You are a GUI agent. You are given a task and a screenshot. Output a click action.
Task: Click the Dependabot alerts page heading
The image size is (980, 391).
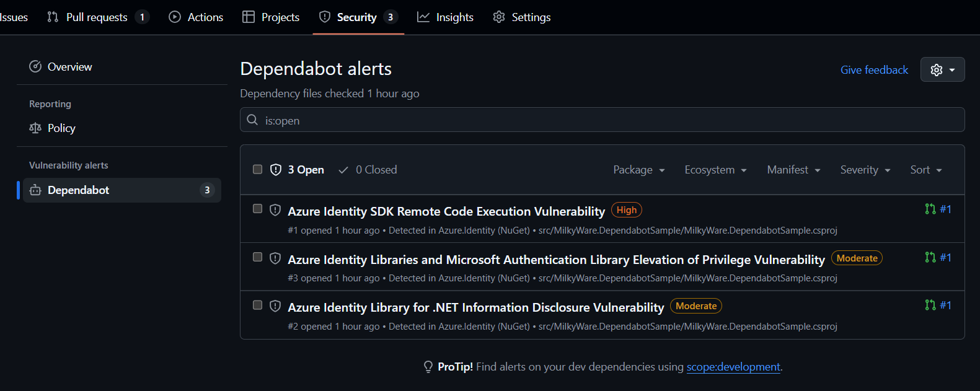(x=316, y=69)
